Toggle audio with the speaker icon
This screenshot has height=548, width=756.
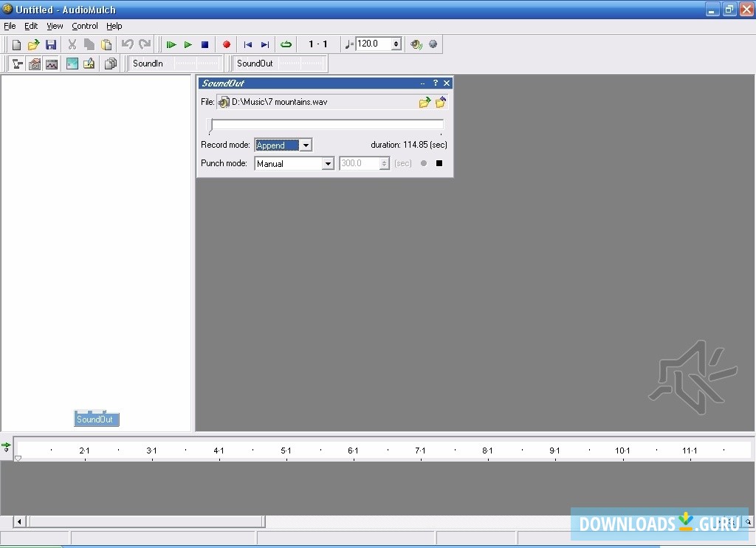coord(416,44)
